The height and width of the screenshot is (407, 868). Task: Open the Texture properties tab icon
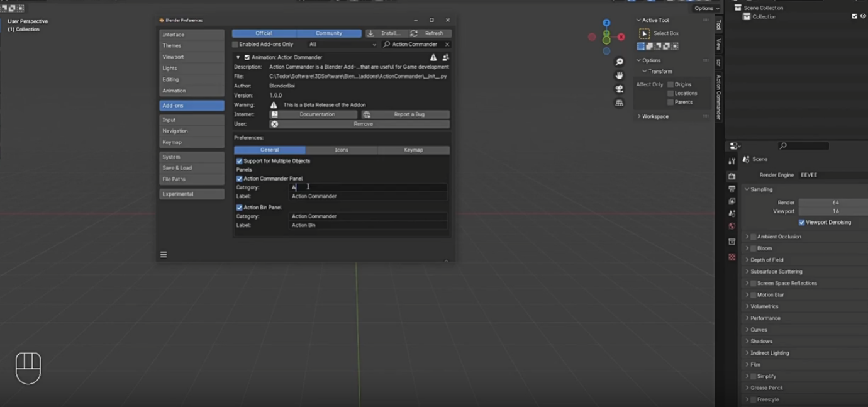pos(732,257)
